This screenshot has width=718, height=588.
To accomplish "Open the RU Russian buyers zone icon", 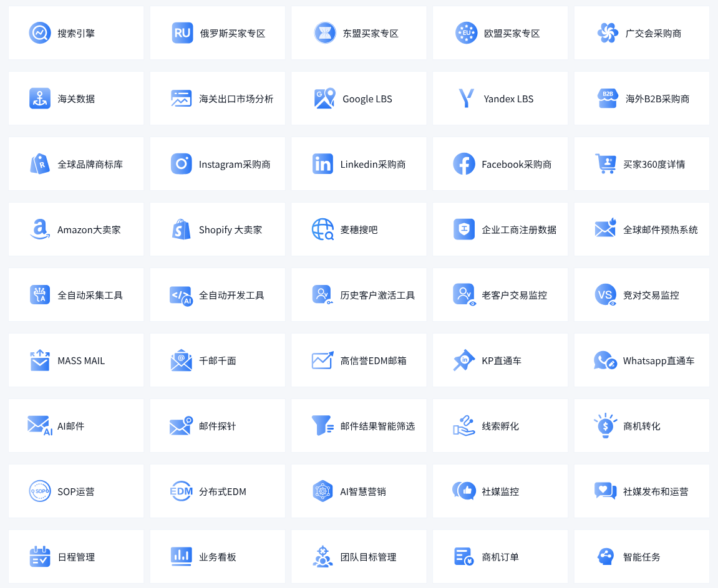I will [x=182, y=33].
